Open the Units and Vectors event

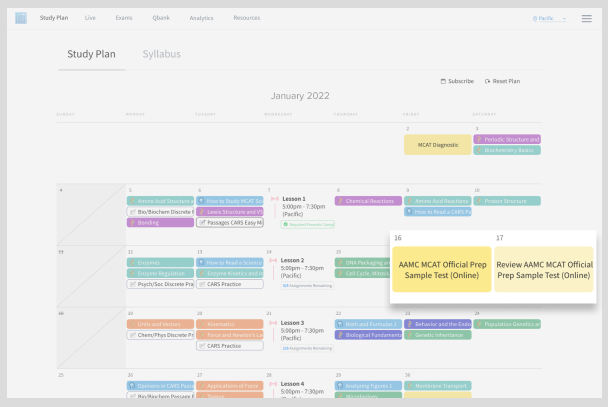point(160,324)
